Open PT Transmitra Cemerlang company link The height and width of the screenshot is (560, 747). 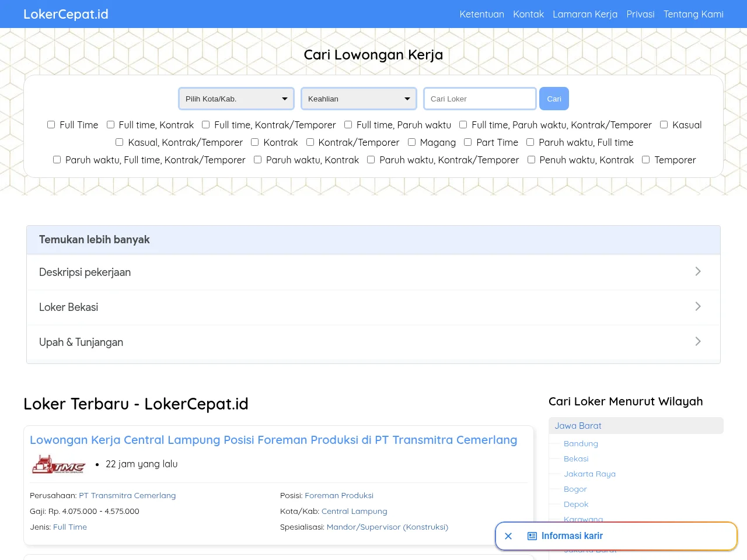[127, 495]
